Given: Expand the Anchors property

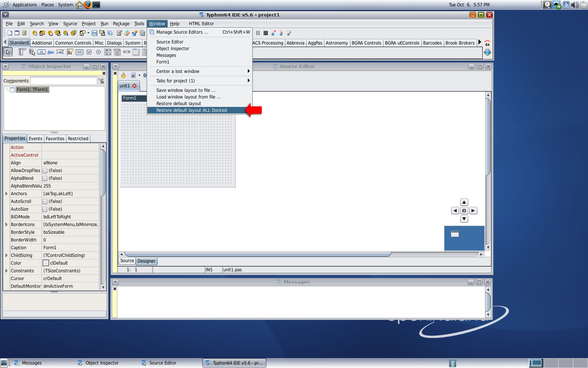Looking at the screenshot, I should (x=6, y=194).
